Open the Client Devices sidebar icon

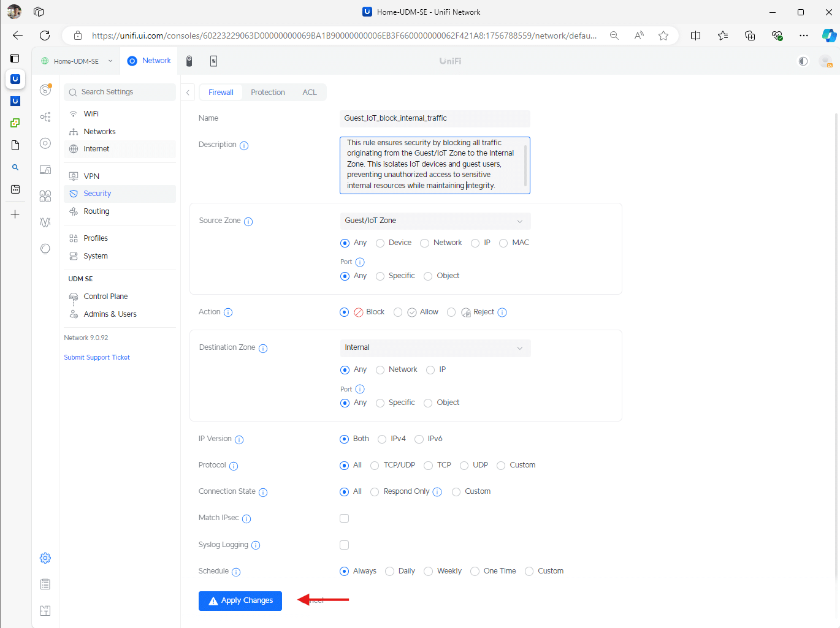45,170
